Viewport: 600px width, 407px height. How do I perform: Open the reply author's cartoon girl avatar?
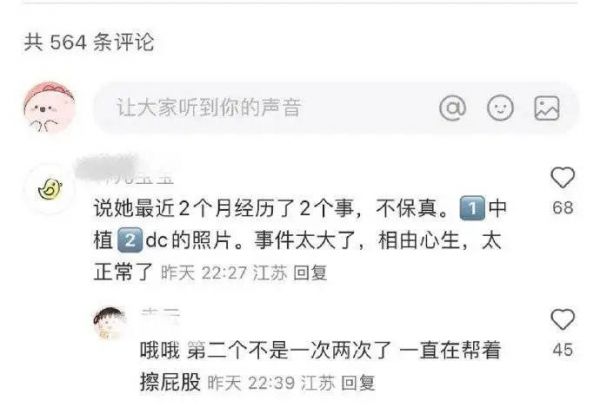109,323
